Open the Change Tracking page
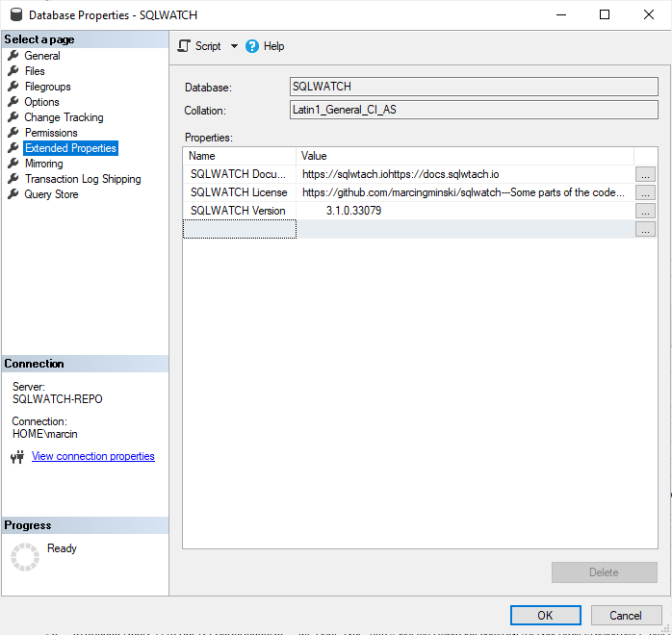 click(x=64, y=117)
